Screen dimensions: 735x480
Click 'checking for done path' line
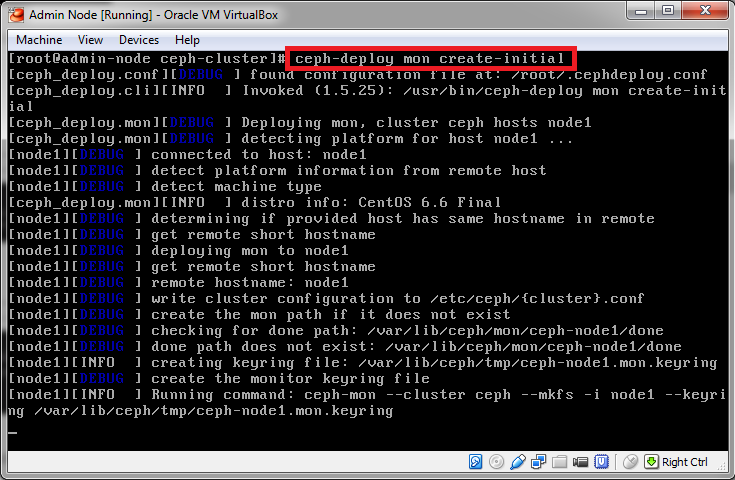(x=407, y=330)
